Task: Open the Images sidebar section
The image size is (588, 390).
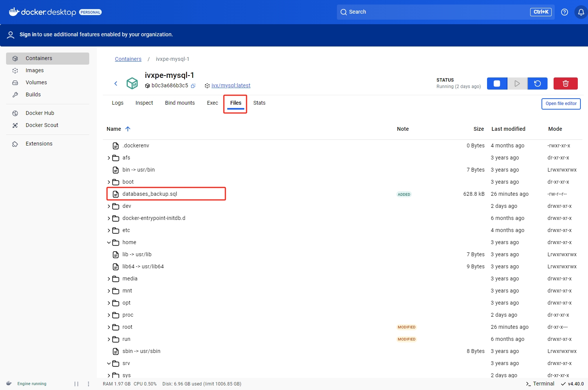Action: point(48,70)
